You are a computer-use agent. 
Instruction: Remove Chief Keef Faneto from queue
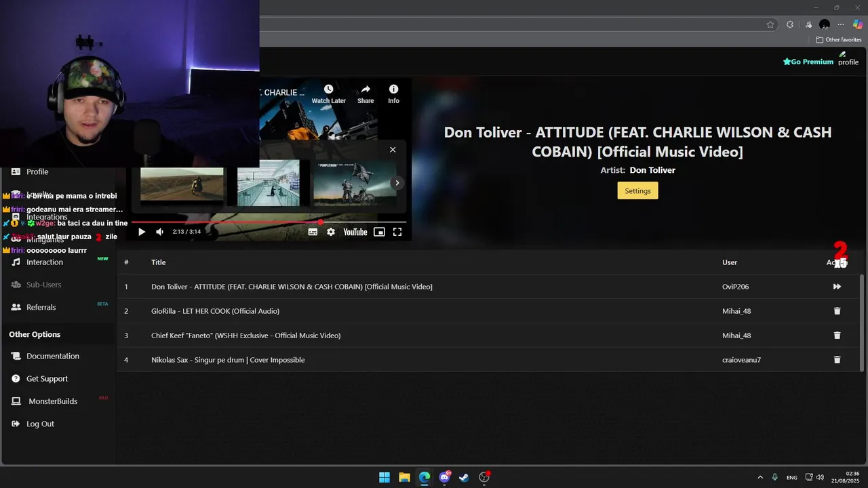[x=837, y=335]
